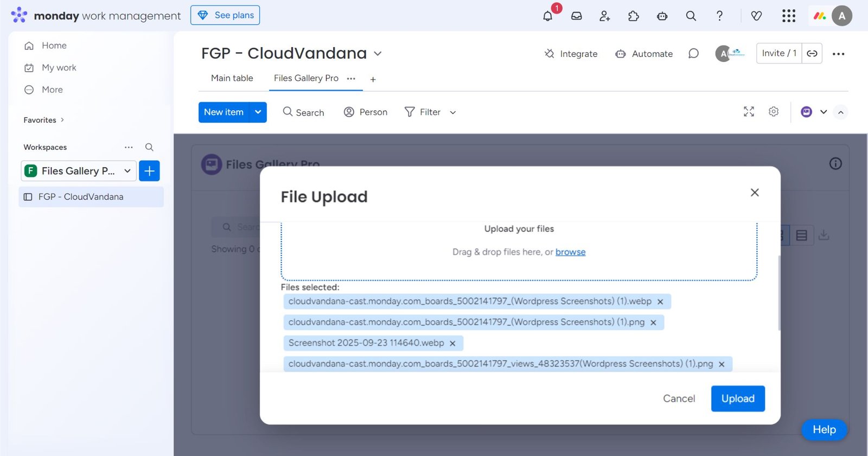
Task: Click the dialog's vertical scrollbar
Action: pyautogui.click(x=779, y=293)
